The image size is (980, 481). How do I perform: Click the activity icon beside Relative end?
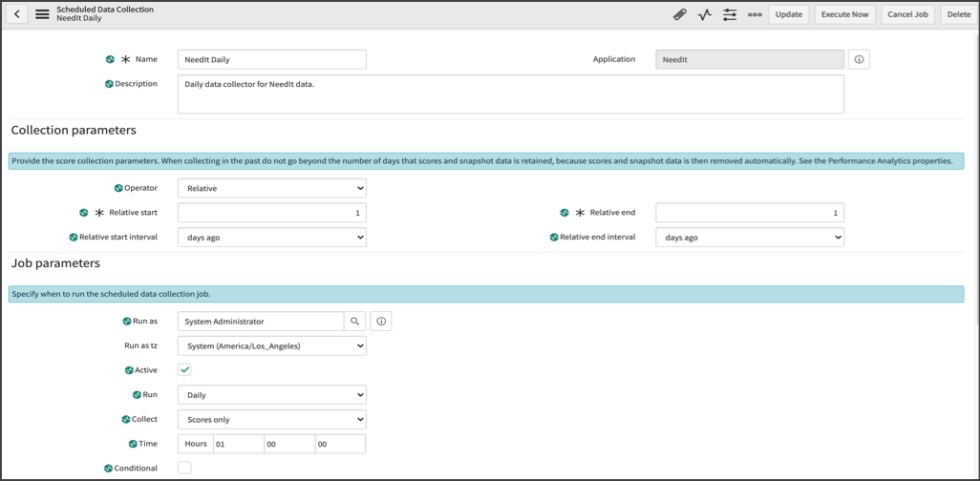[x=565, y=213]
